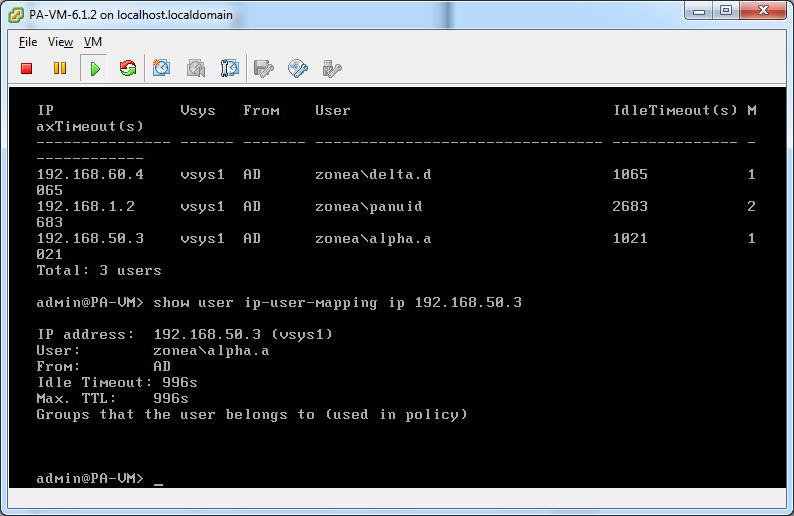Click the User column header
The width and height of the screenshot is (794, 516).
332,110
